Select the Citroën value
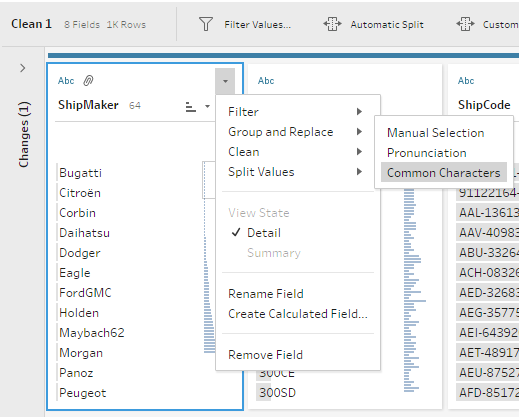 point(80,193)
